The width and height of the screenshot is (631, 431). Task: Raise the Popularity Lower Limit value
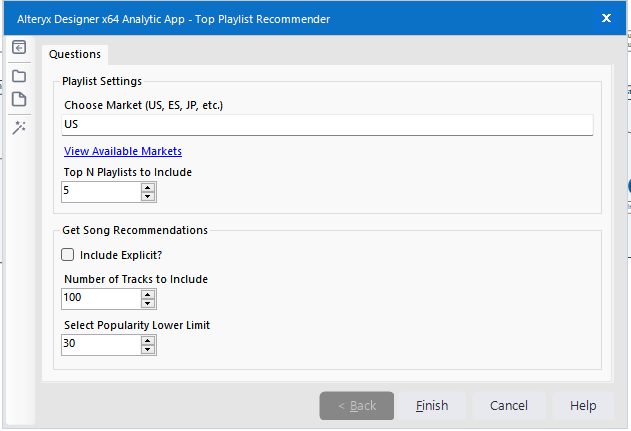[149, 339]
